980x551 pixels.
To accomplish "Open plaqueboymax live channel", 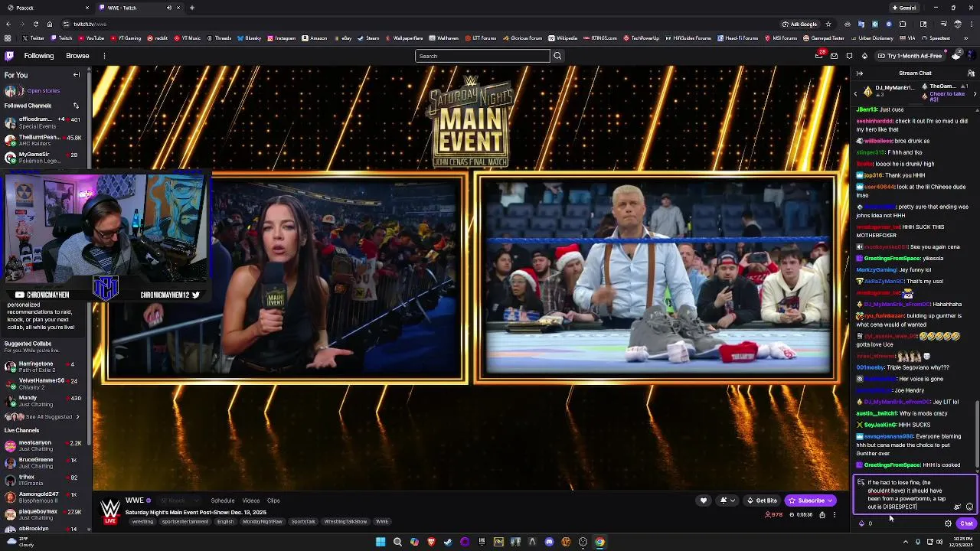I will [x=42, y=514].
